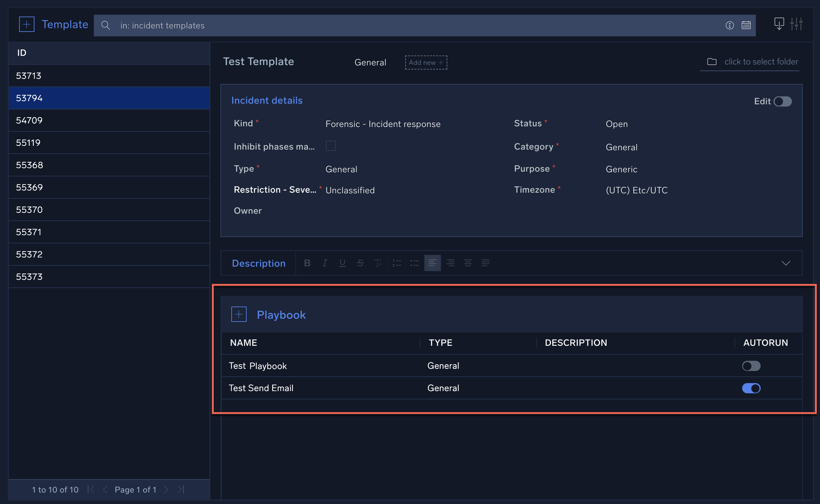Open the filter settings sliders icon
Image resolution: width=820 pixels, height=504 pixels.
point(796,24)
